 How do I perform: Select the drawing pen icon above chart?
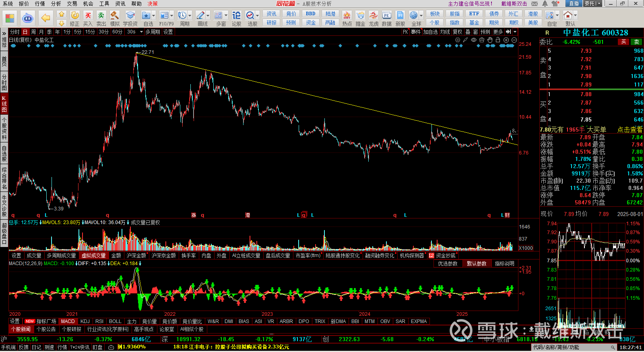465,40
